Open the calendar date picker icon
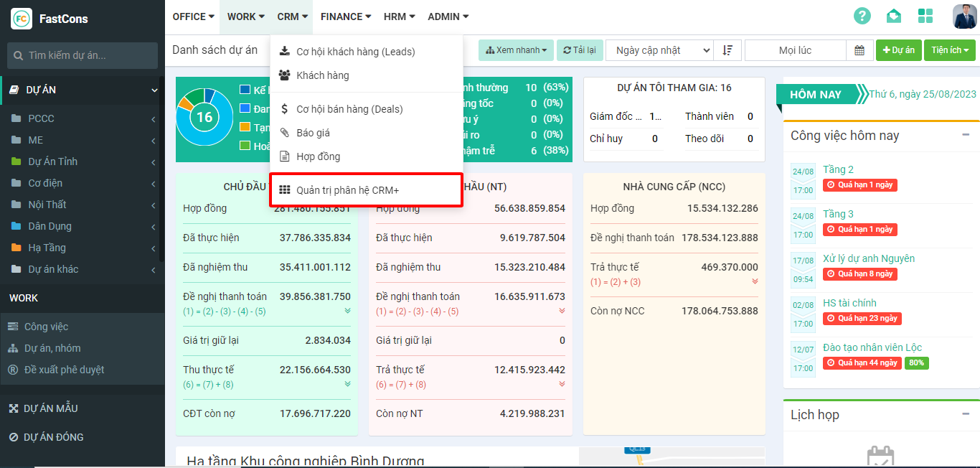The width and height of the screenshot is (980, 468). 859,50
